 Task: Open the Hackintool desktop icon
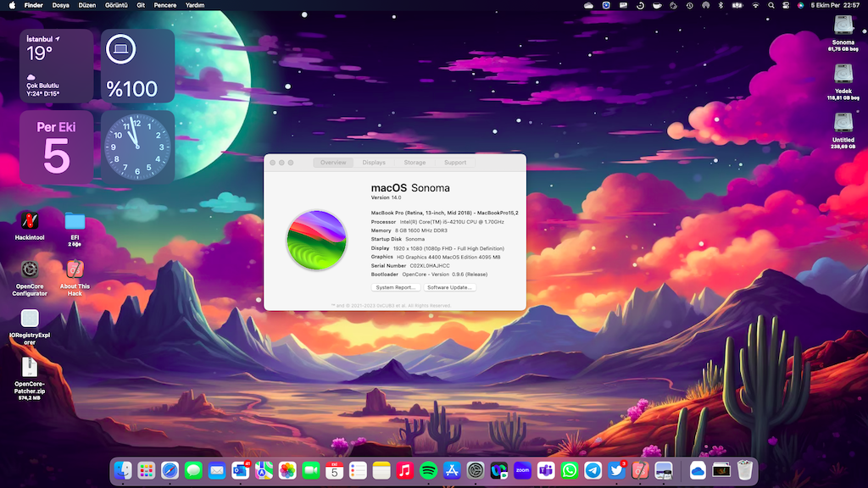click(30, 221)
